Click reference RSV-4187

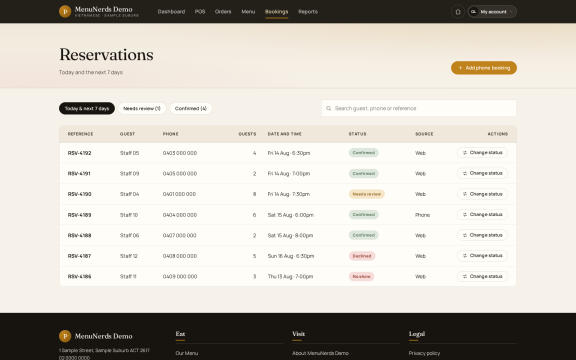pos(79,256)
